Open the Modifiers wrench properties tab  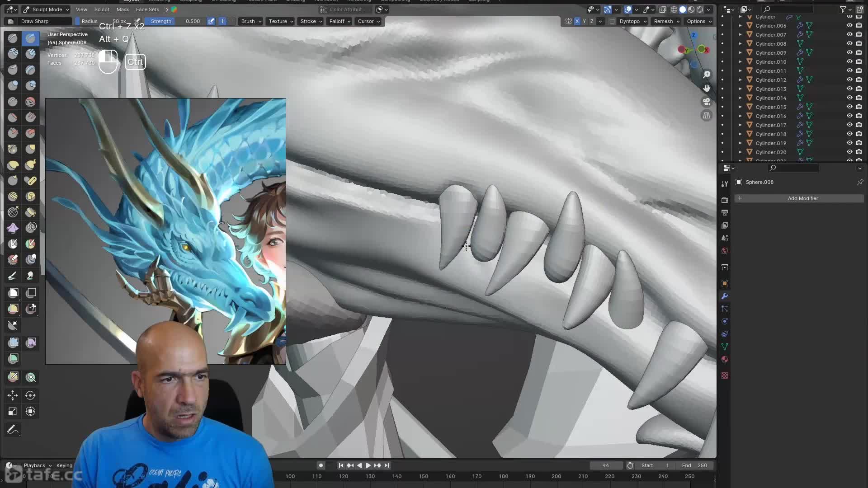[x=725, y=296]
